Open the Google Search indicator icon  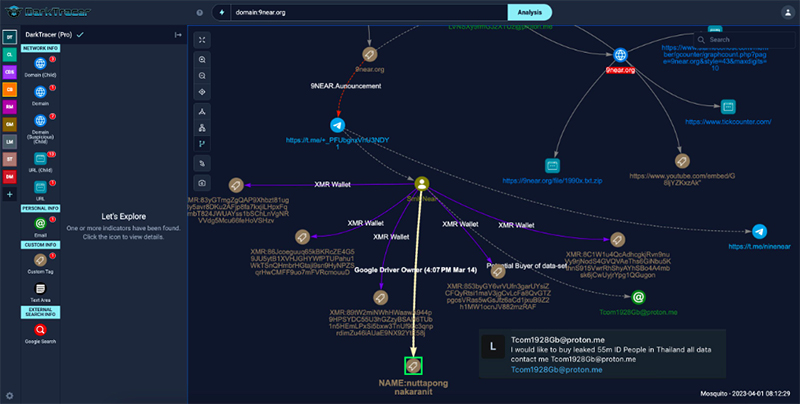tap(40, 329)
